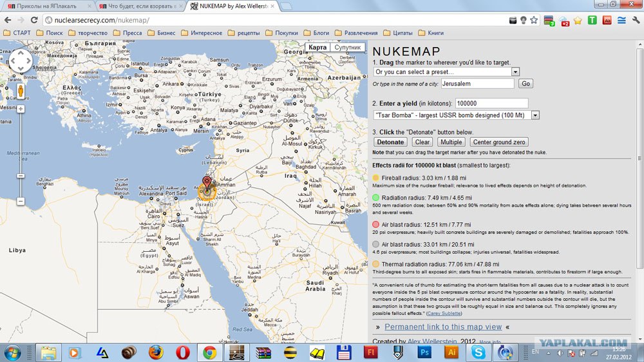Image resolution: width=644 pixels, height=362 pixels.
Task: Click the browser Back arrow
Action: click(x=7, y=20)
